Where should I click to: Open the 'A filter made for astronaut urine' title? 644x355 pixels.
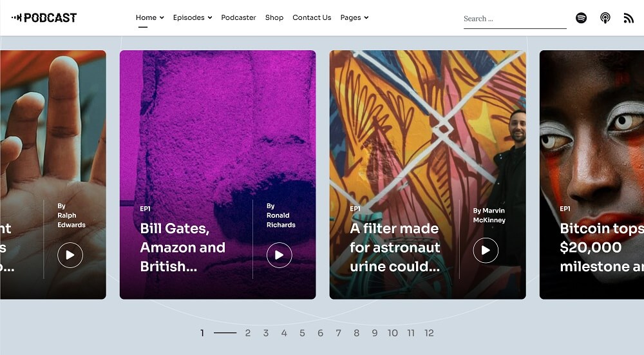tap(395, 247)
